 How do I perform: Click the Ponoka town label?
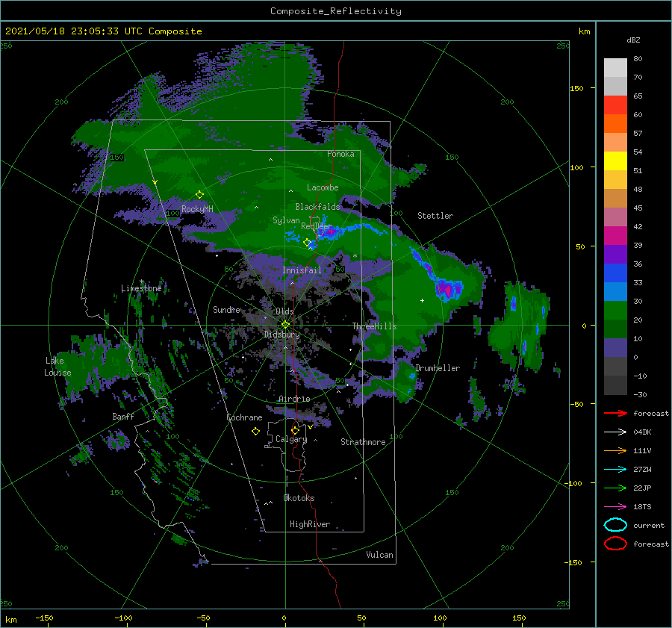[x=340, y=154]
